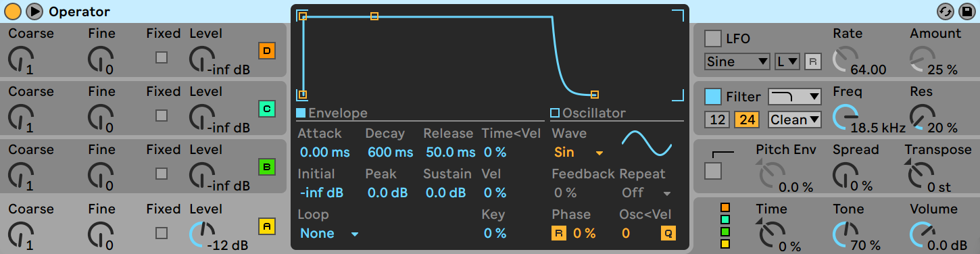Click the algorithm color stack icon
Screen dimensions: 980x254
point(725,226)
